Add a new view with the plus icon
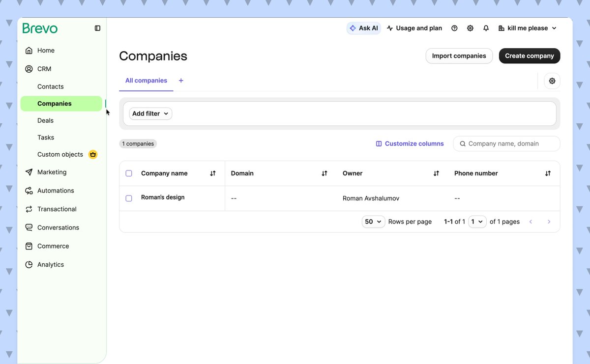 pos(181,81)
